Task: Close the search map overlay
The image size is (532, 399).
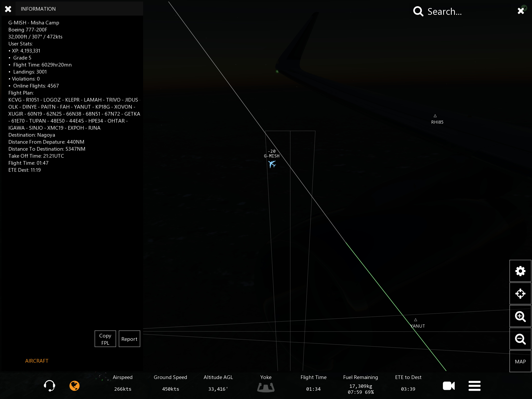Action: tap(521, 11)
